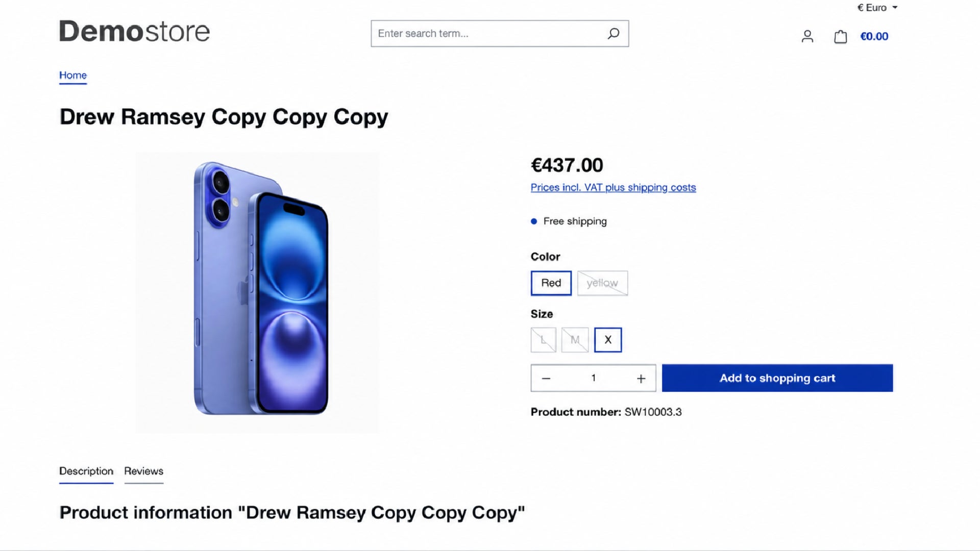Click the Demostore logo
The width and height of the screenshot is (980, 551).
134,31
